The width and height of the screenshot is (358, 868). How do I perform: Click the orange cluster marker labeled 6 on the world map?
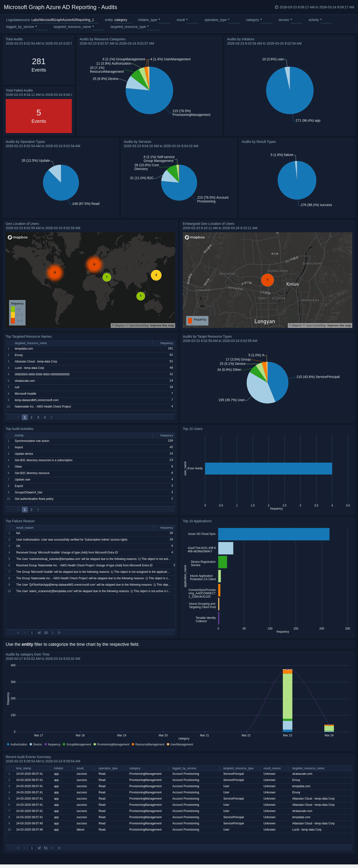click(94, 264)
